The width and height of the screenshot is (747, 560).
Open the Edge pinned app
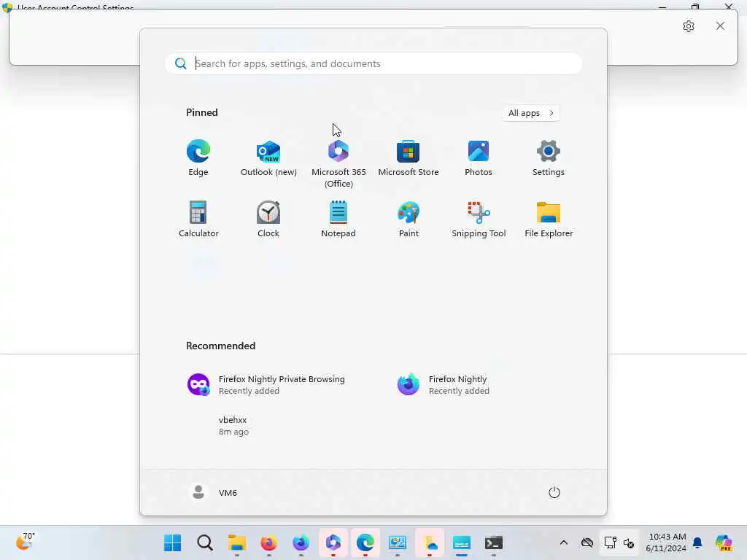(x=198, y=158)
